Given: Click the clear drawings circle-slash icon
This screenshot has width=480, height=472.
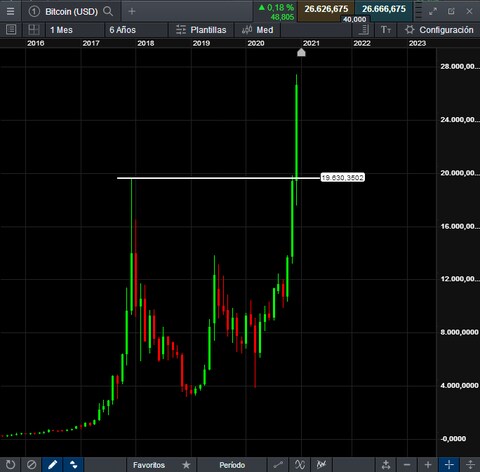Looking at the screenshot, I should tap(31, 465).
